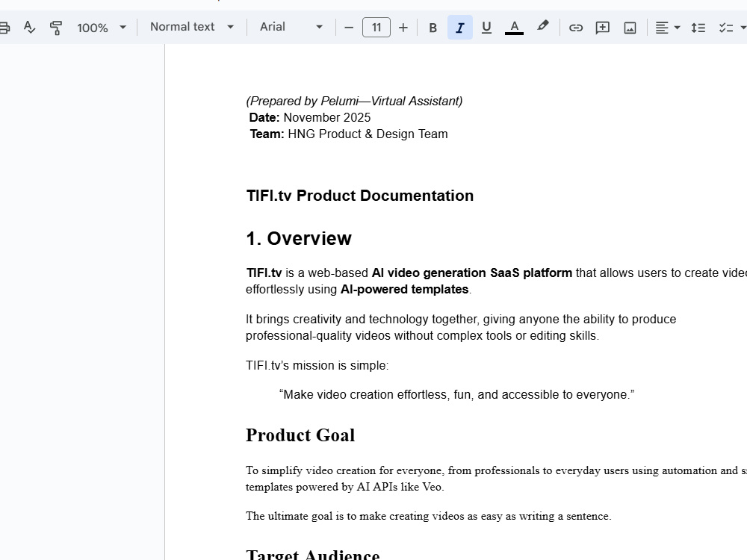Screen dimensions: 747x560
Task: Open line and paragraph spacing options
Action: click(698, 28)
